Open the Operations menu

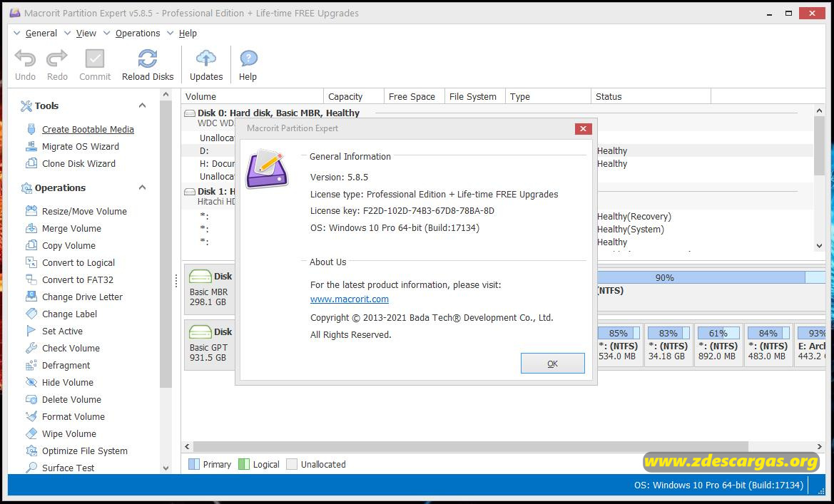pos(138,33)
